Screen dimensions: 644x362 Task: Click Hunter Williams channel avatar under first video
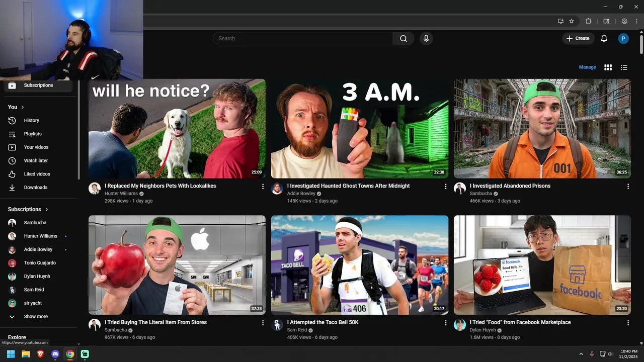pyautogui.click(x=95, y=189)
